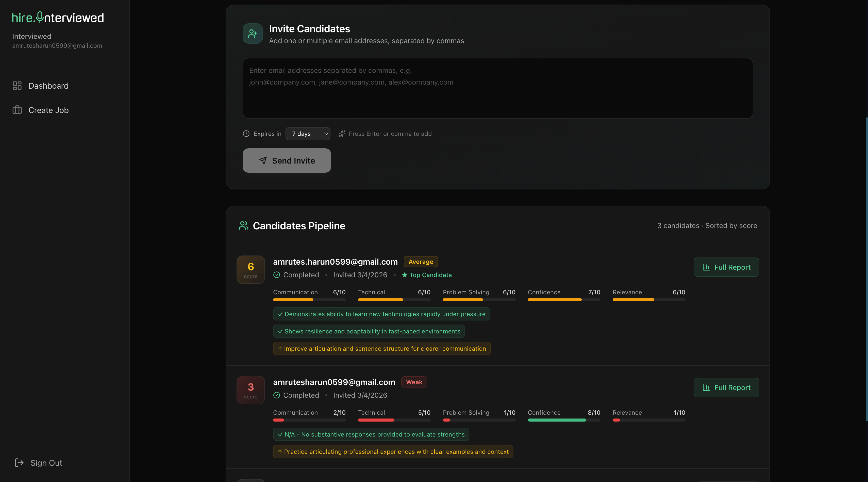Click the clock icon beside Expires in
Image resolution: width=868 pixels, height=482 pixels.
click(246, 134)
